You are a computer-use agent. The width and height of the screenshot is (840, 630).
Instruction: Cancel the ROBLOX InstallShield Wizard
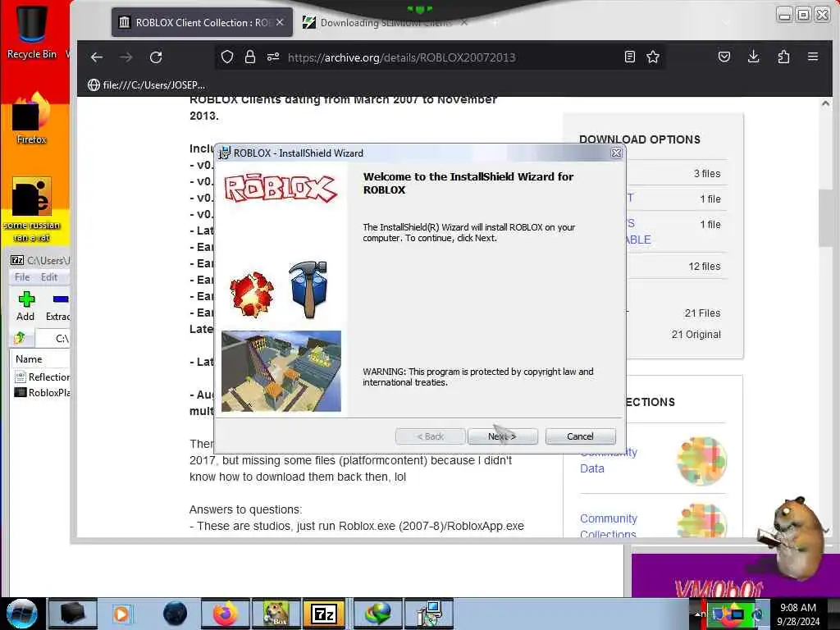pos(580,436)
